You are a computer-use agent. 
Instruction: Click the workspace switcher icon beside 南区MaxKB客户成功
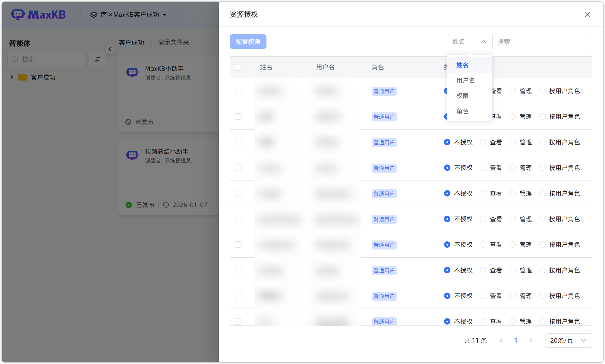[x=93, y=14]
